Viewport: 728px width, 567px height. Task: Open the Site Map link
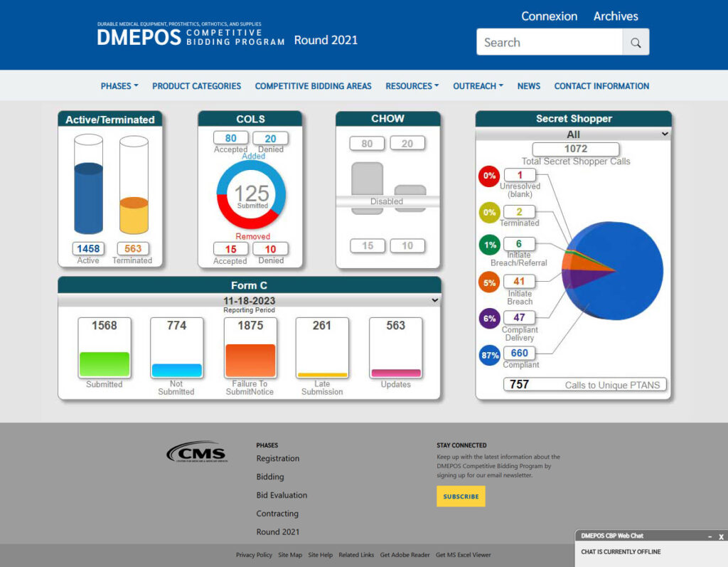[x=290, y=555]
